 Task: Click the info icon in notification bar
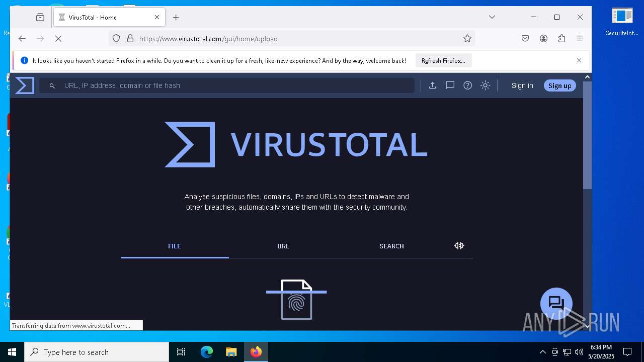[24, 60]
